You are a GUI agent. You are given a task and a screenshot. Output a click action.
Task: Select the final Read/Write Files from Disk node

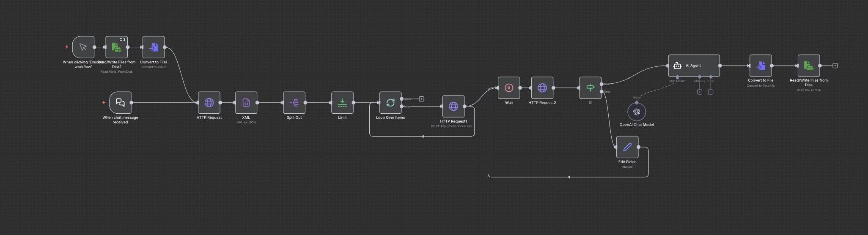pyautogui.click(x=809, y=66)
